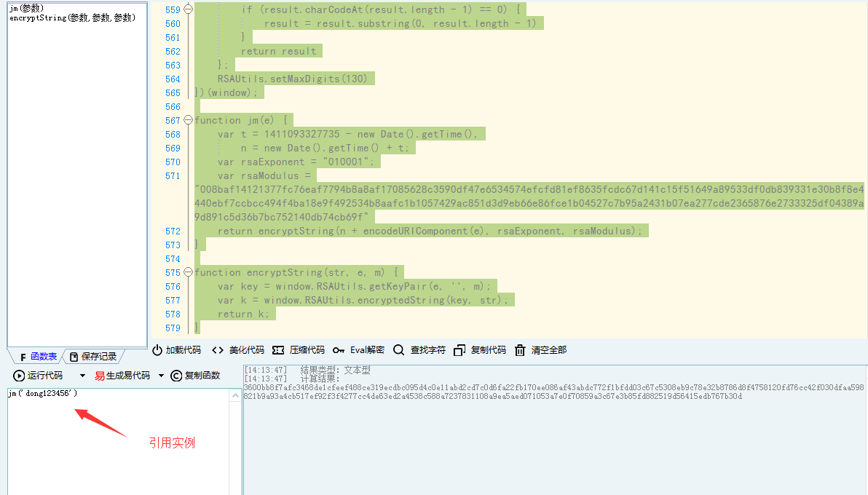This screenshot has height=495, width=868.
Task: Click the 复制代码 (copy code) icon
Action: [x=459, y=350]
